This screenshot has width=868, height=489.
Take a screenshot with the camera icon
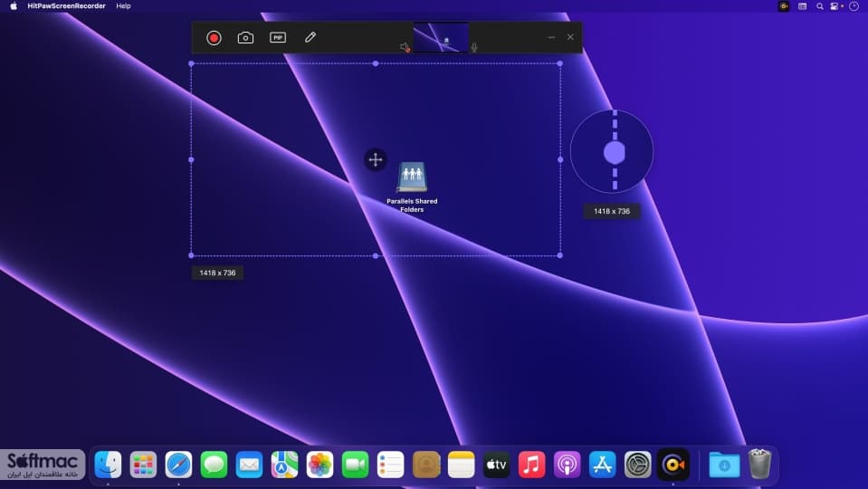[x=245, y=38]
